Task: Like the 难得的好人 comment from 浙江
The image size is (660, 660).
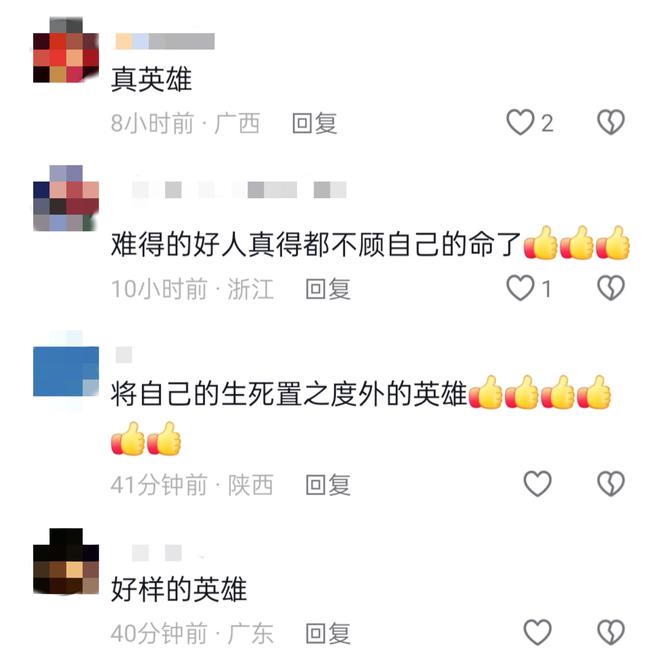Action: coord(520,288)
